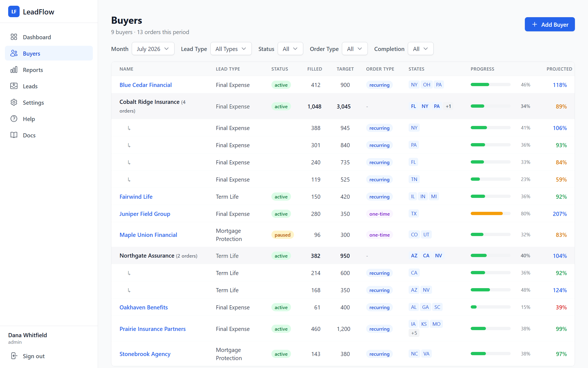Open the Order Type filter dropdown
The image size is (588, 368).
coord(355,49)
